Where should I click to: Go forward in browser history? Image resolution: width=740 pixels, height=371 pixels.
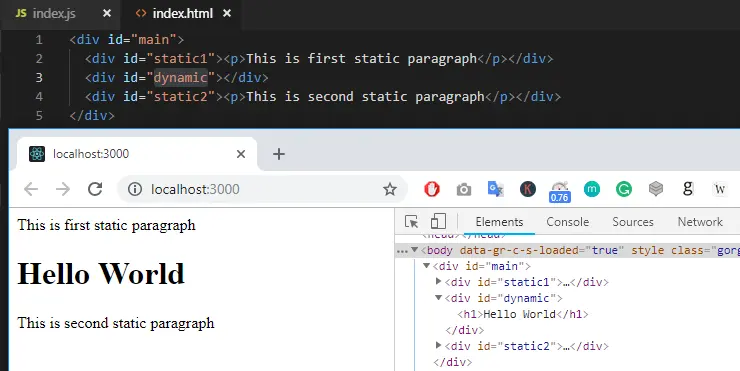pos(63,189)
